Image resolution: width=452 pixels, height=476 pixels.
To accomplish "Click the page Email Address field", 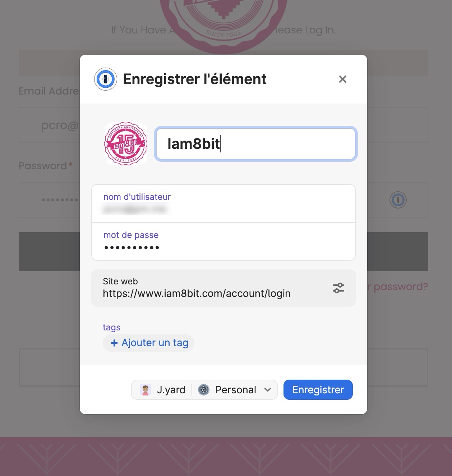I will 49,125.
